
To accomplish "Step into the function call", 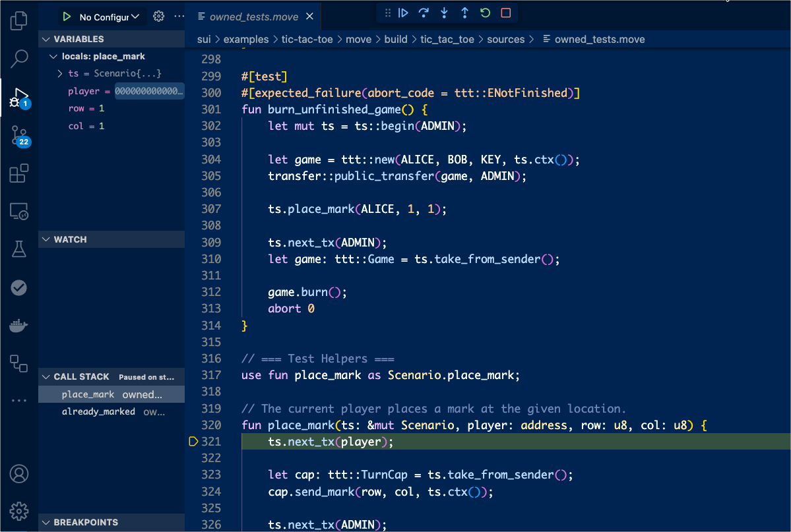I will 443,13.
